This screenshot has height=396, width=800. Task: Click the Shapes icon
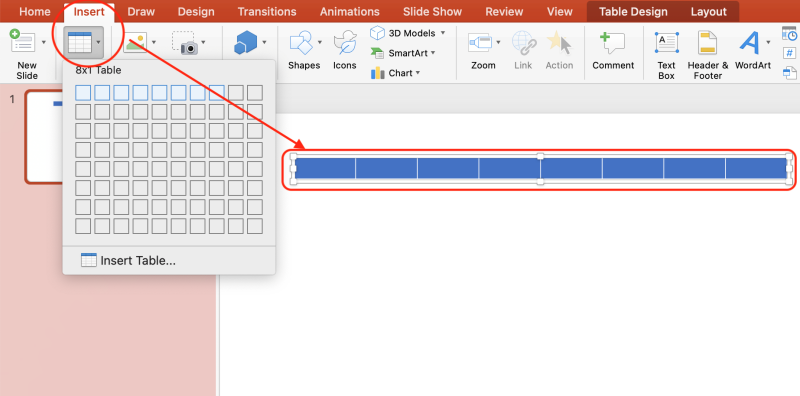301,42
